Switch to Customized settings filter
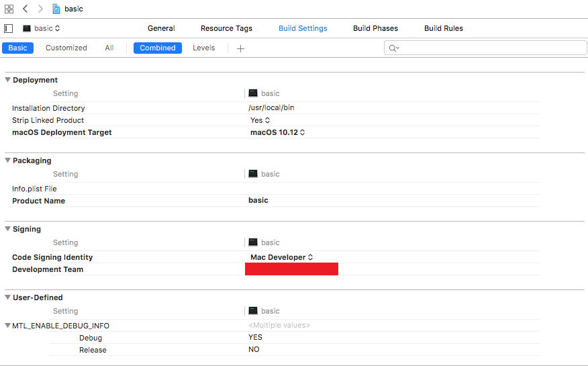Viewport: 588px width, 366px height. tap(66, 48)
